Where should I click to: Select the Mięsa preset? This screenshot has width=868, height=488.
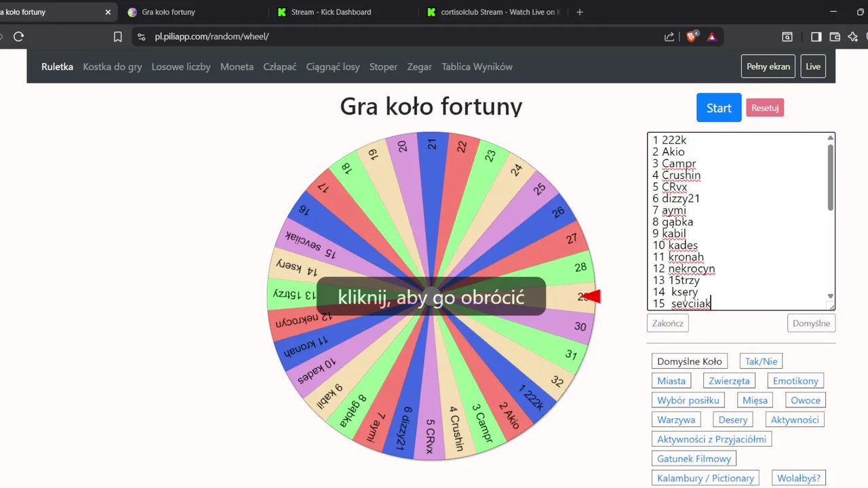point(755,401)
